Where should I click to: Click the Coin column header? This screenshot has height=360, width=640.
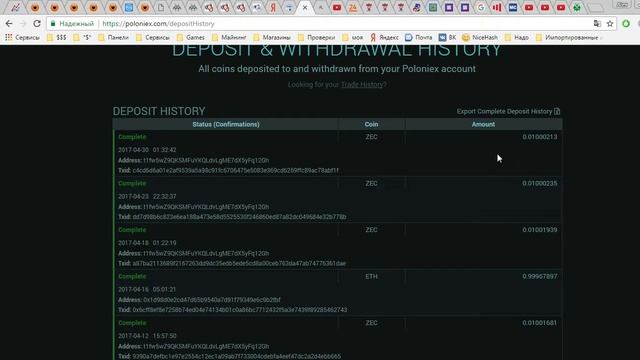tap(371, 124)
